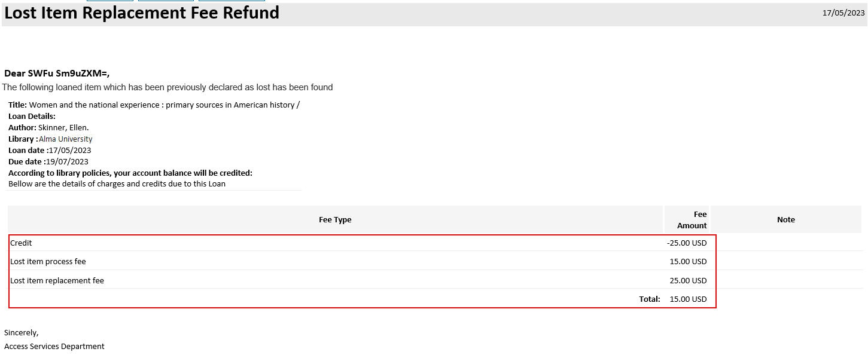Open the Alma University library link

click(x=65, y=139)
